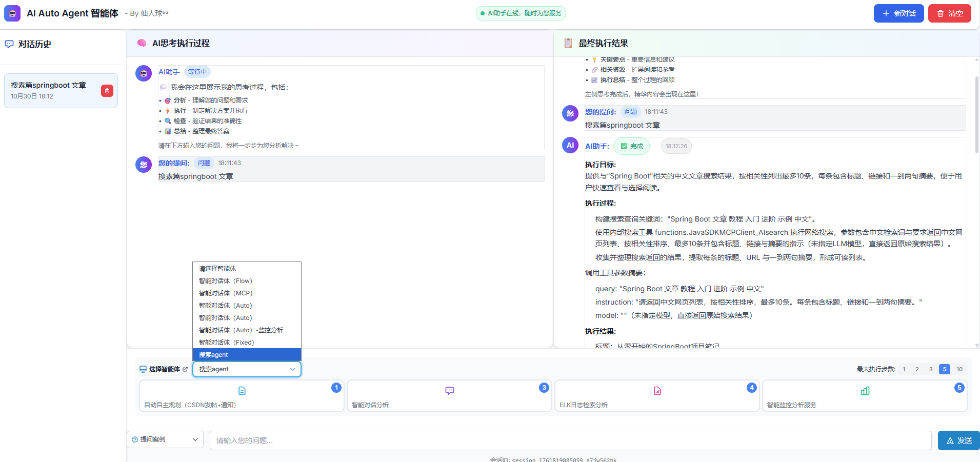Set max execution steps to 1
The width and height of the screenshot is (980, 462).
(904, 369)
